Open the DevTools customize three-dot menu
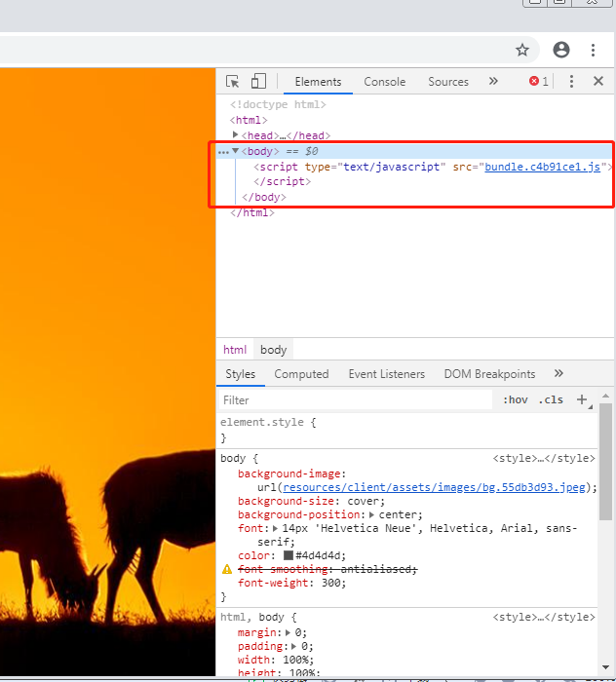The image size is (616, 682). tap(571, 81)
